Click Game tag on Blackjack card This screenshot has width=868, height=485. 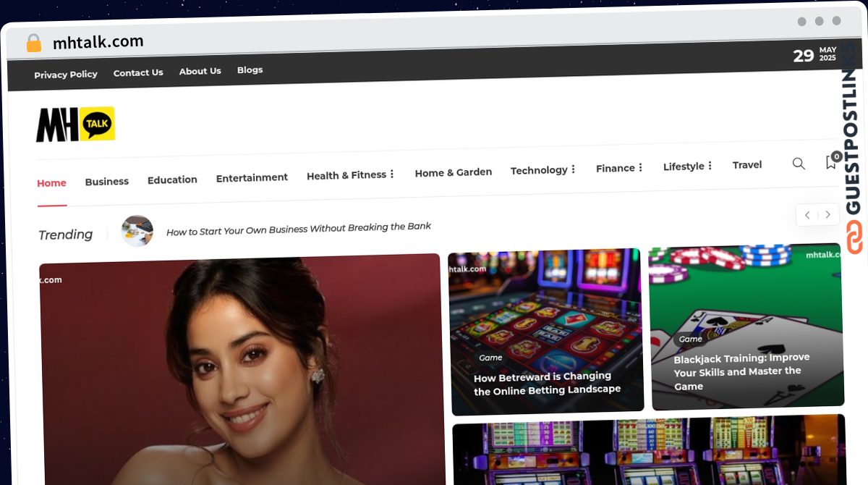tap(691, 339)
